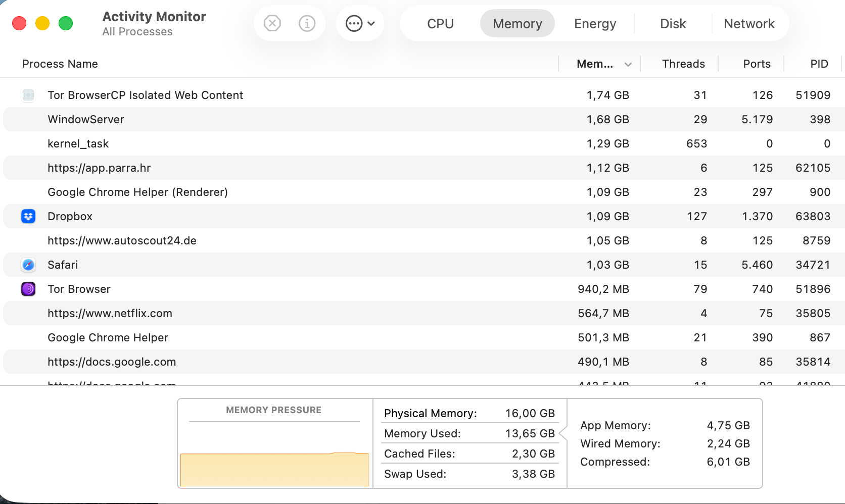Screen dimensions: 845x504
Task: Select the Memory tab
Action: coord(518,24)
